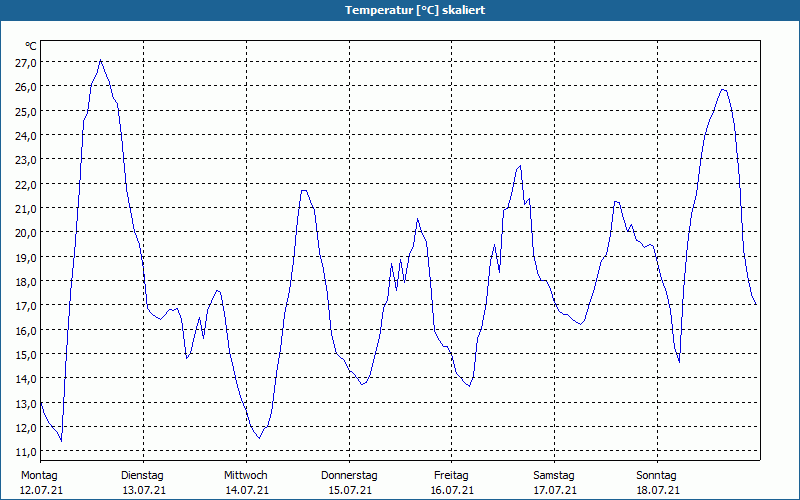
Task: Click the Friday temperature peak near 22.7 degrees
Action: [x=520, y=166]
